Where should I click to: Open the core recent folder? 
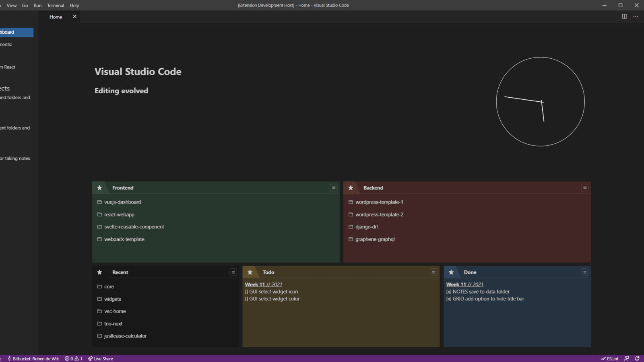pos(109,287)
